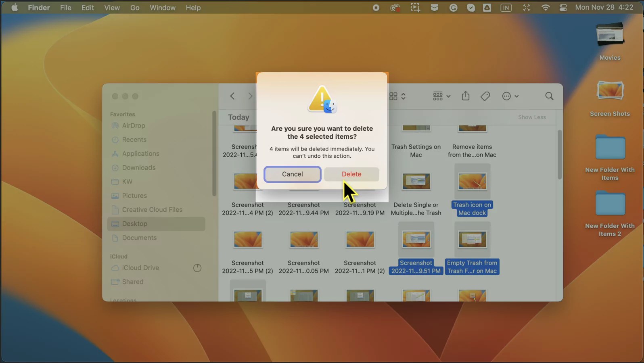Image resolution: width=644 pixels, height=363 pixels.
Task: Go forward in Finder window
Action: pos(250,96)
